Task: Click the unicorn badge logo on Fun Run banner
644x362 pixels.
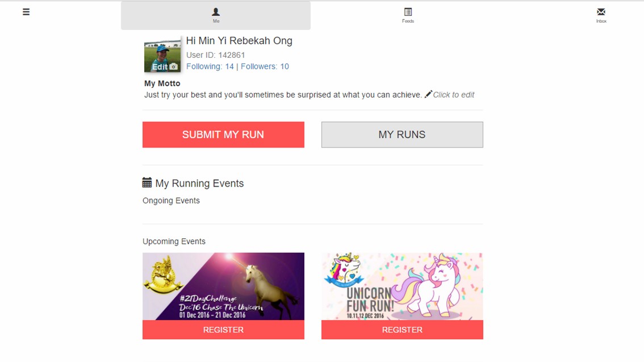Action: [344, 270]
